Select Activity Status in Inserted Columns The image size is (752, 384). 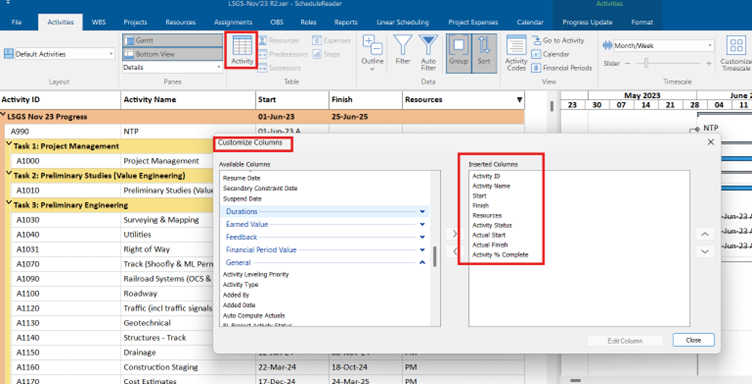coord(492,225)
